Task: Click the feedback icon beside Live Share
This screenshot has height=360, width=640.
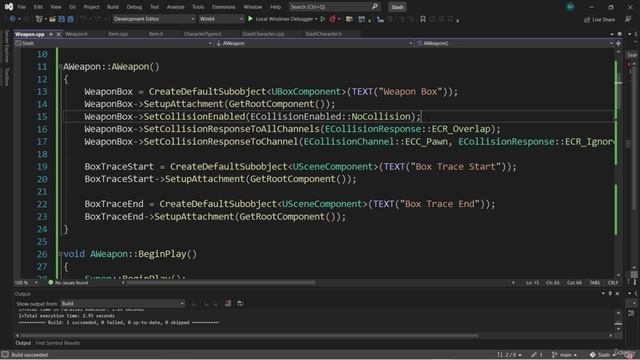Action: pyautogui.click(x=628, y=19)
